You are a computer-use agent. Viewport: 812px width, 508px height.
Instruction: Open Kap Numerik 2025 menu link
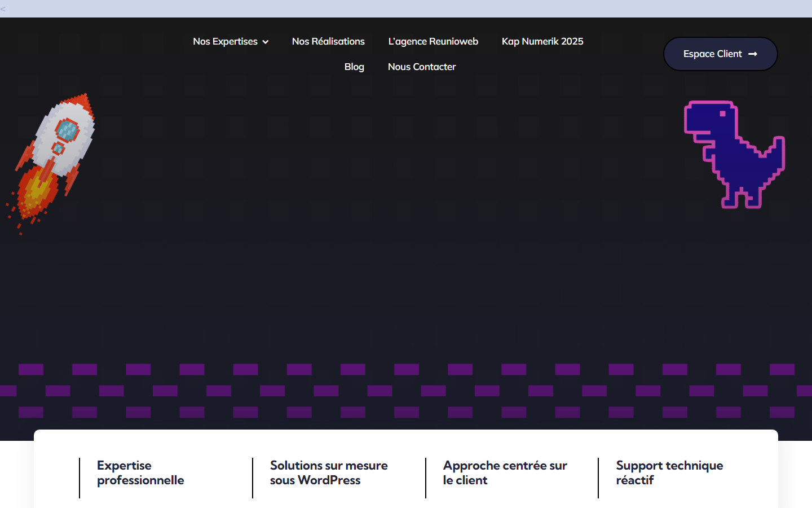coord(542,41)
